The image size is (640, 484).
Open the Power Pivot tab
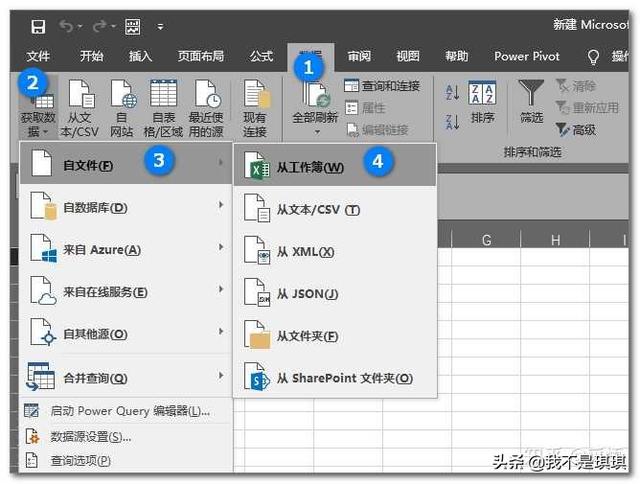[527, 56]
